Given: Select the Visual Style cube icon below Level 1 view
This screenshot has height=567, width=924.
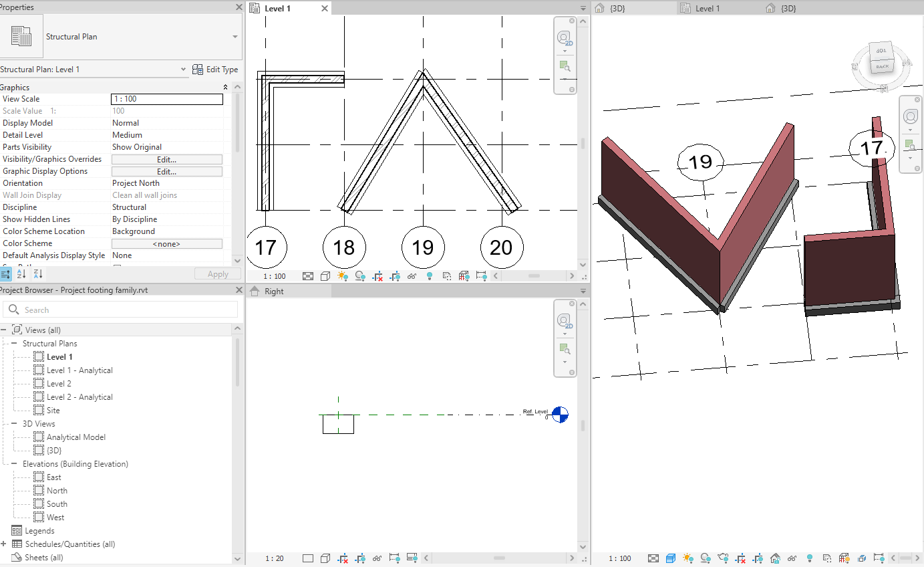Looking at the screenshot, I should point(325,276).
